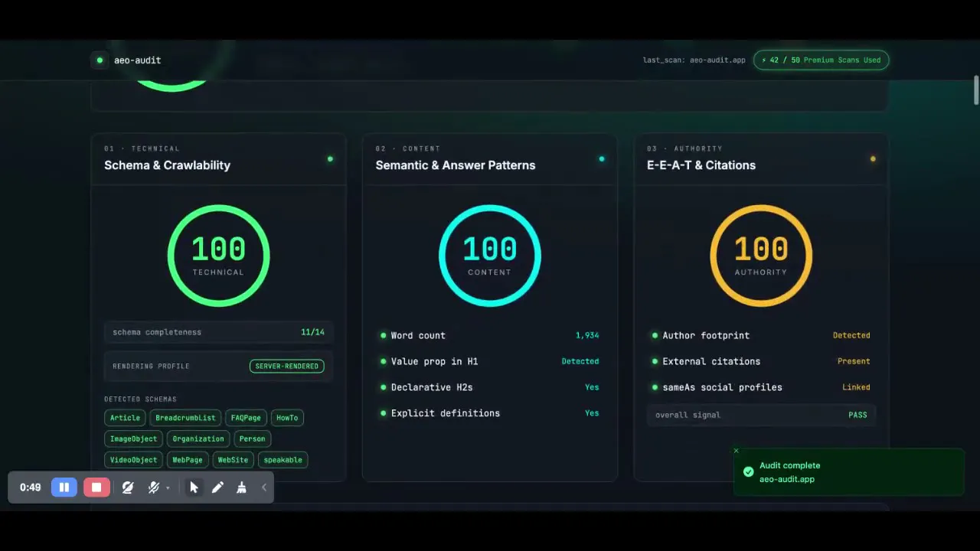Click the External citations row
Screen dimensions: 980x551
click(x=761, y=361)
